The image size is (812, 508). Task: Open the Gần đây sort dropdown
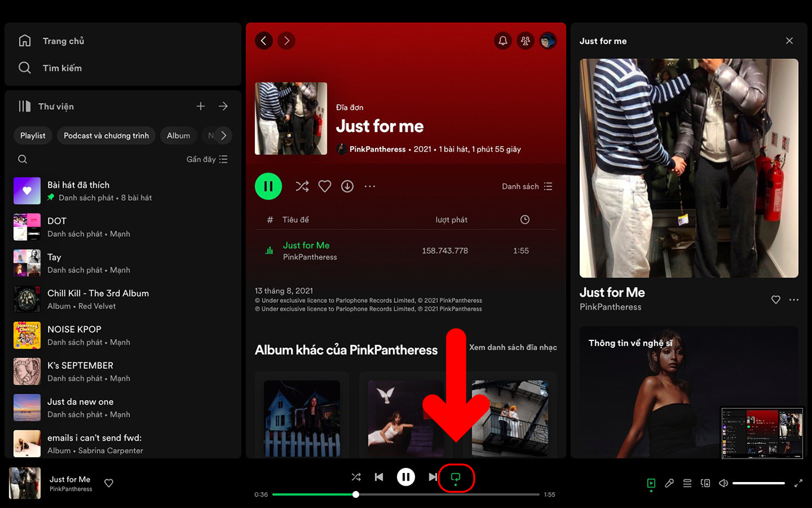[x=207, y=159]
